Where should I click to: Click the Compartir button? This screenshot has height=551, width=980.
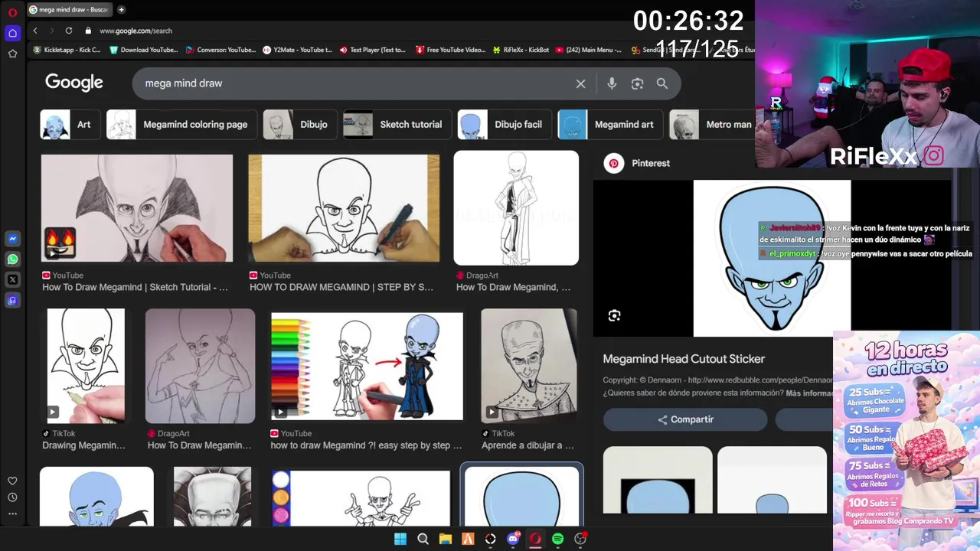tap(685, 419)
